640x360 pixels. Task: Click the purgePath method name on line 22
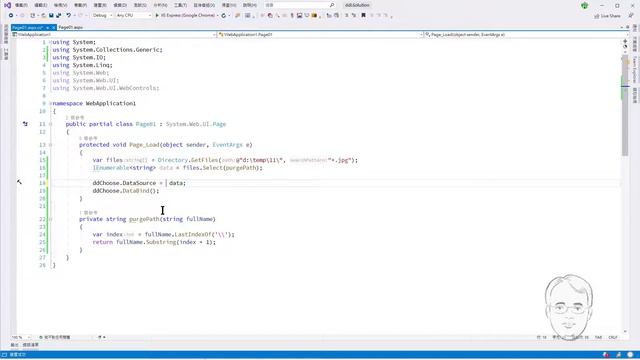click(144, 219)
